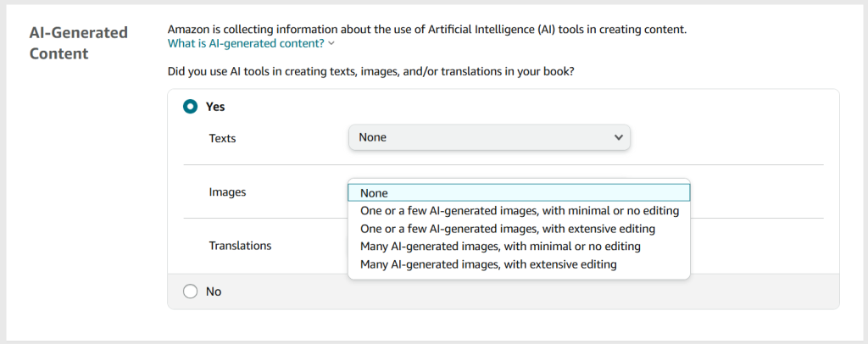Click the Texts row label
Viewport: 868px width, 344px height.
coord(223,138)
